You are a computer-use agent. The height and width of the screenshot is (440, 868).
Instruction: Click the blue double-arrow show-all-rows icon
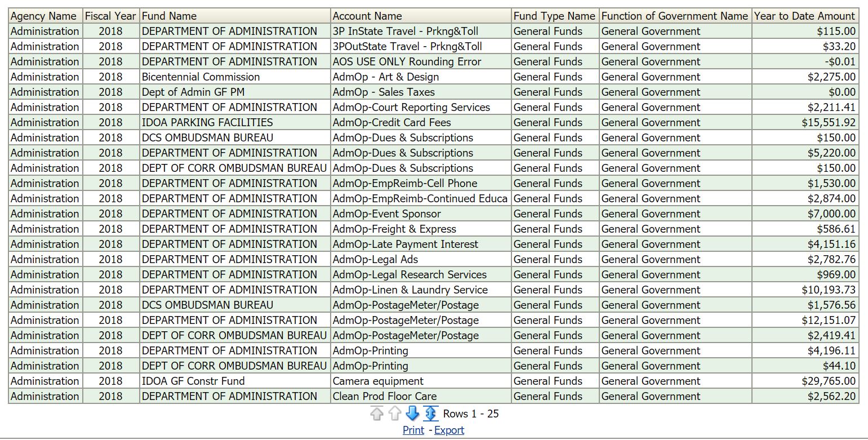coord(430,414)
